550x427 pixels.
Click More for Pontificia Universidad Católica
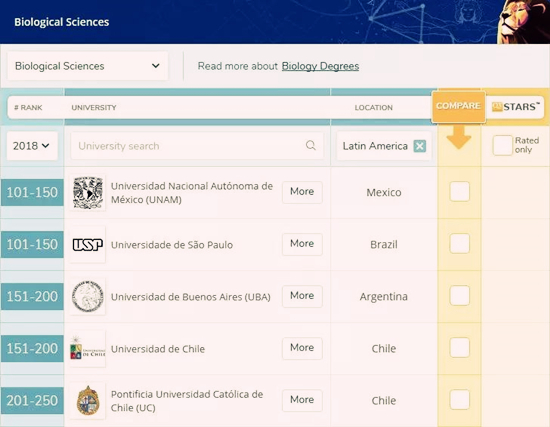[x=302, y=400]
